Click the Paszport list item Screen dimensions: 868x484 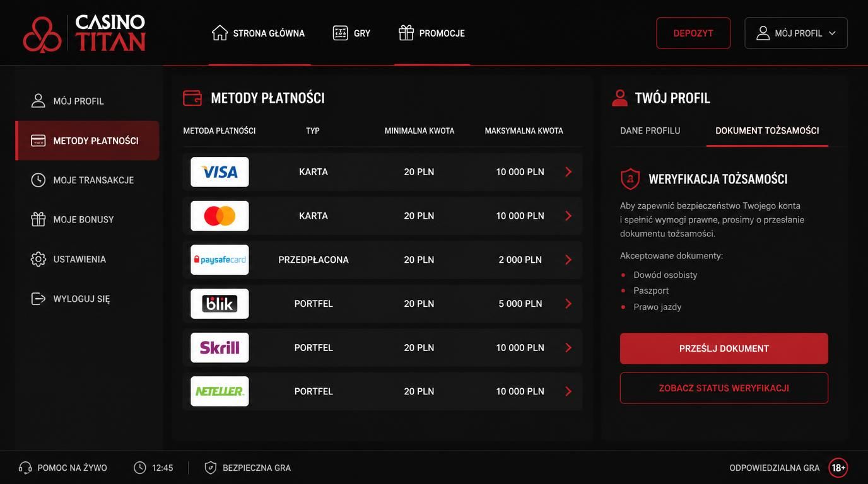coord(651,291)
